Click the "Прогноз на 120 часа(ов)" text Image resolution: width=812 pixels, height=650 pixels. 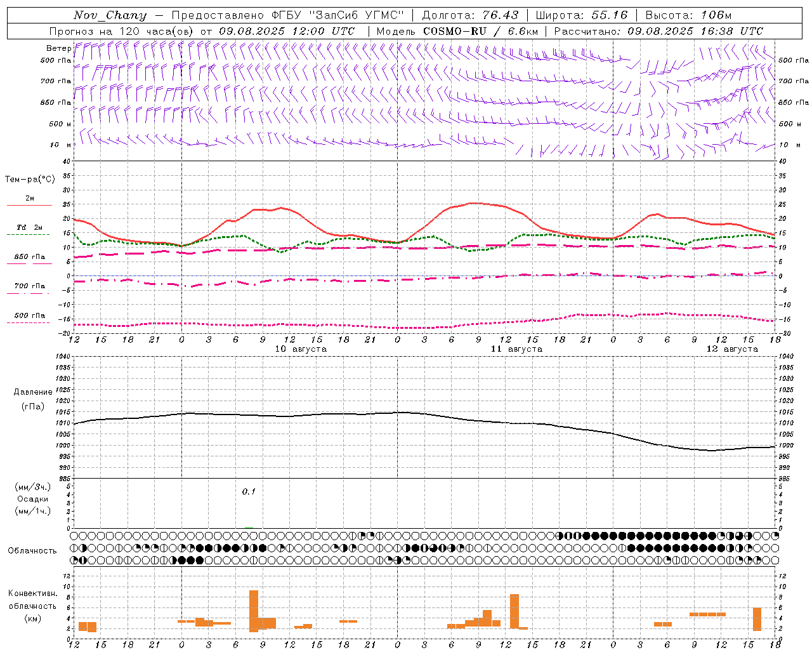122,31
